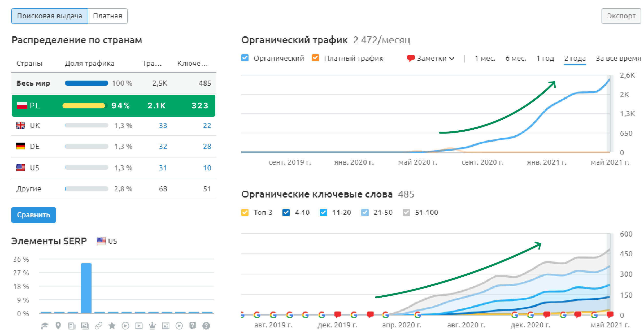Click the link chain sitelinks icon
Image resolution: width=644 pixels, height=334 pixels.
click(98, 325)
